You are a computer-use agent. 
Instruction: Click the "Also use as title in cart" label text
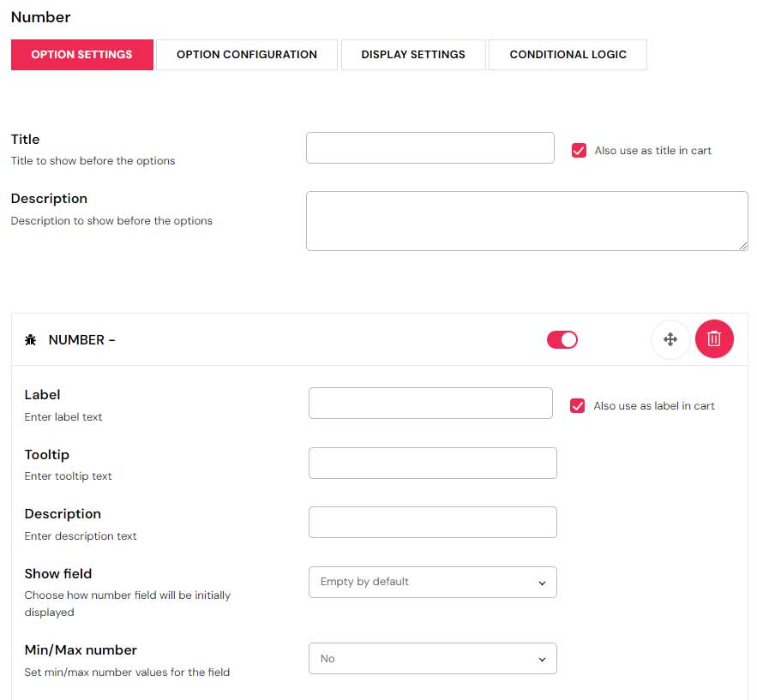[652, 151]
